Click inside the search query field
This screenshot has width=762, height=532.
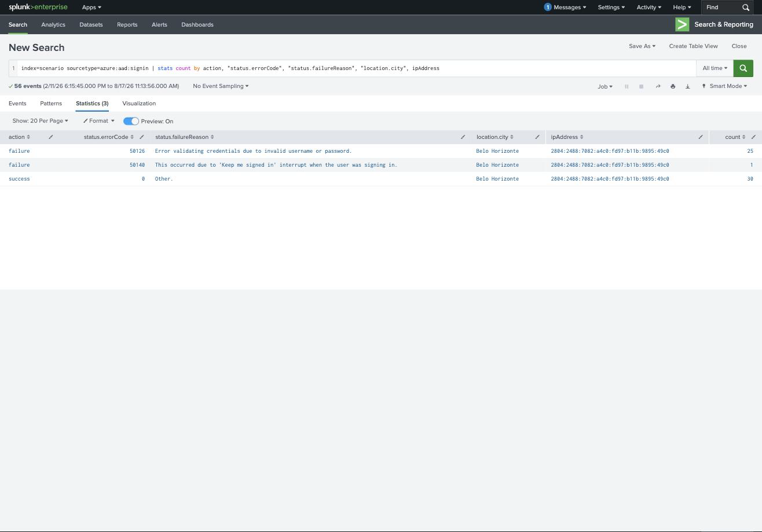pos(356,68)
